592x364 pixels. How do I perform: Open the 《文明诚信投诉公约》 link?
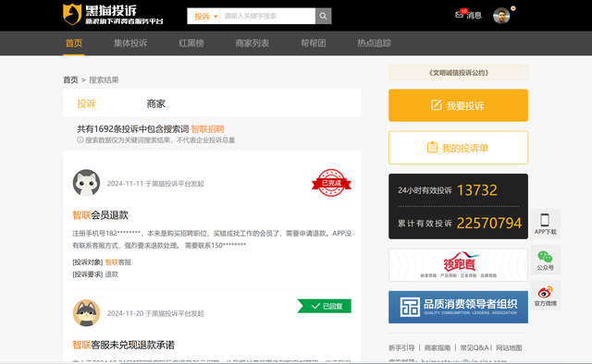[x=459, y=73]
